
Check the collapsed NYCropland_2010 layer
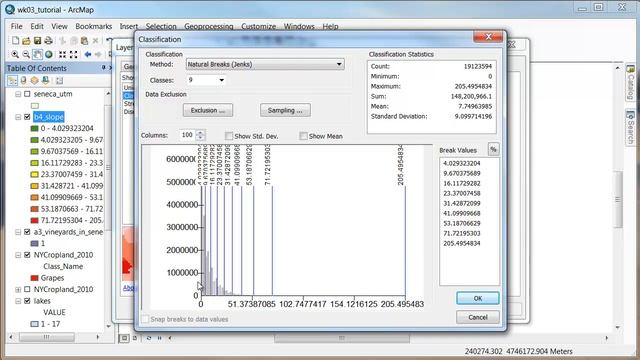27,289
